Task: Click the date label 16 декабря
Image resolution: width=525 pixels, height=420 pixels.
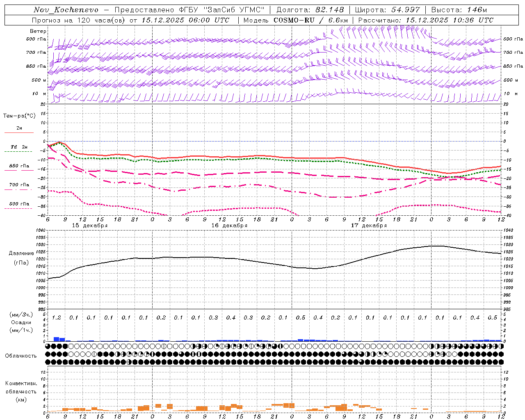Action: (x=229, y=226)
